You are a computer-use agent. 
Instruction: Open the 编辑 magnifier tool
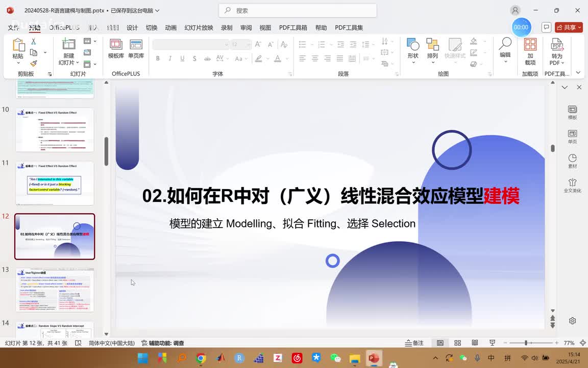(505, 50)
